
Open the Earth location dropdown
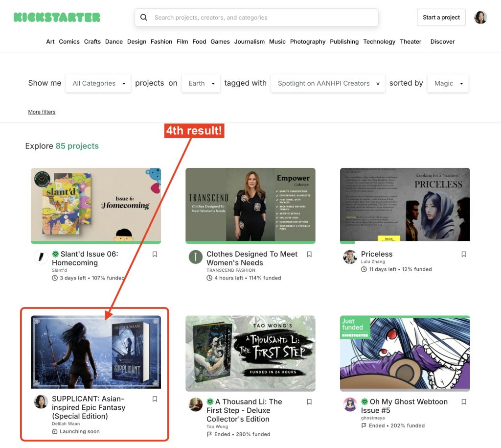[x=201, y=83]
